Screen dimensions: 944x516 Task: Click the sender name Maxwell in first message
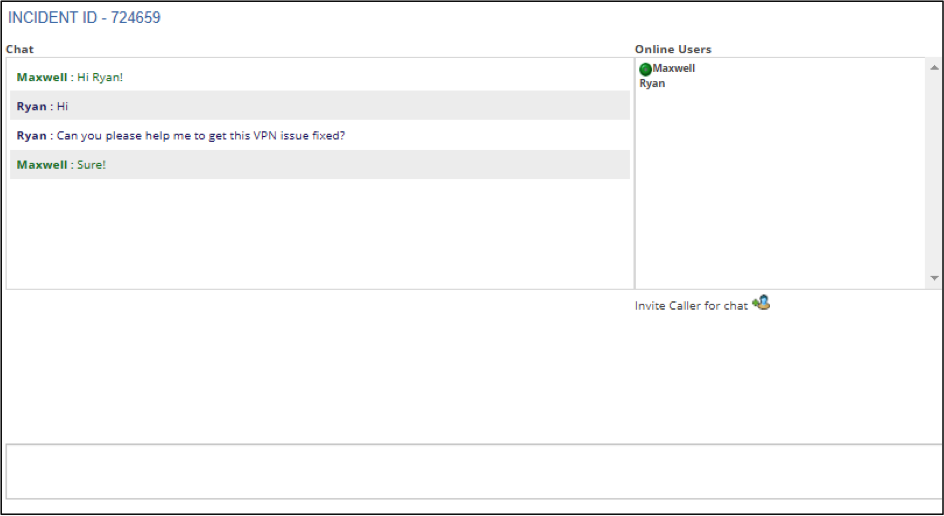pos(42,77)
